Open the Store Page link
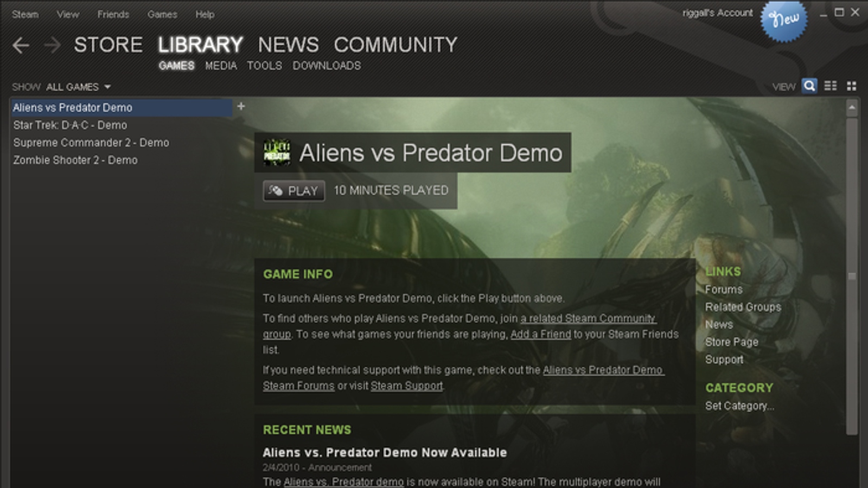Screen dimensions: 868x488 731,342
